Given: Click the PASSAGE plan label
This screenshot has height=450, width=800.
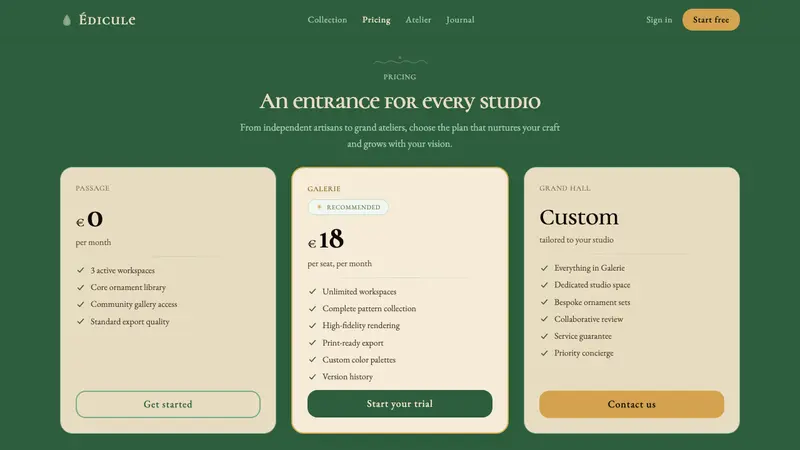Looking at the screenshot, I should pos(92,188).
